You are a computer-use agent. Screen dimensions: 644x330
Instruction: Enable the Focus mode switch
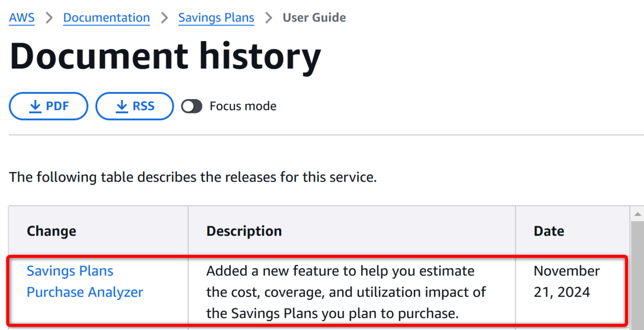pyautogui.click(x=192, y=106)
